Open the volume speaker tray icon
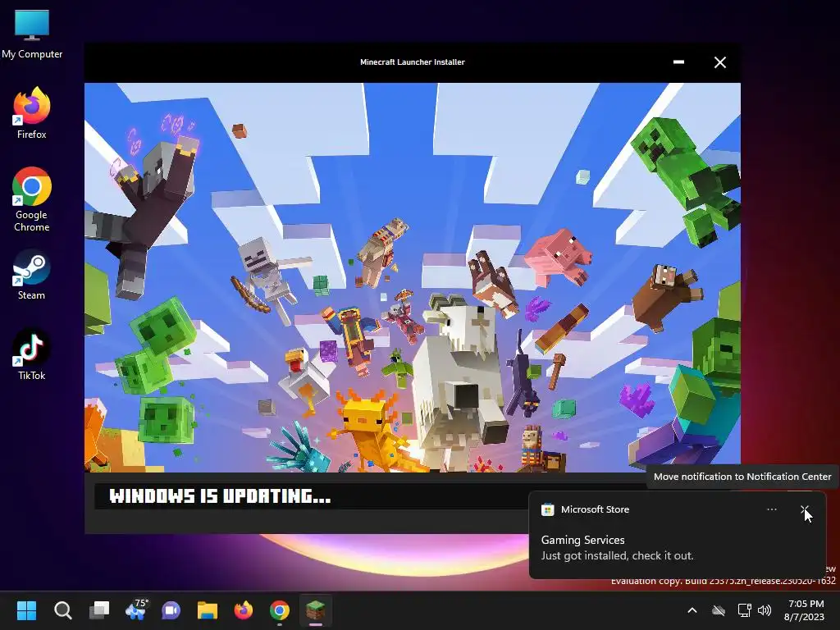The height and width of the screenshot is (630, 840). point(765,610)
